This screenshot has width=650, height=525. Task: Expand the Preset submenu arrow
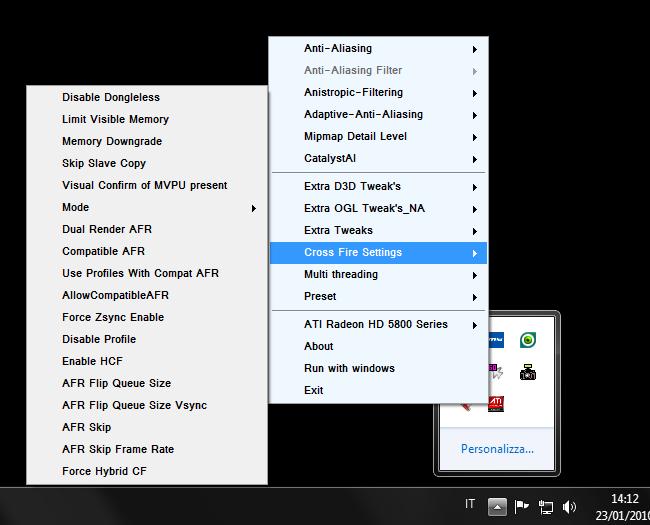pos(475,297)
